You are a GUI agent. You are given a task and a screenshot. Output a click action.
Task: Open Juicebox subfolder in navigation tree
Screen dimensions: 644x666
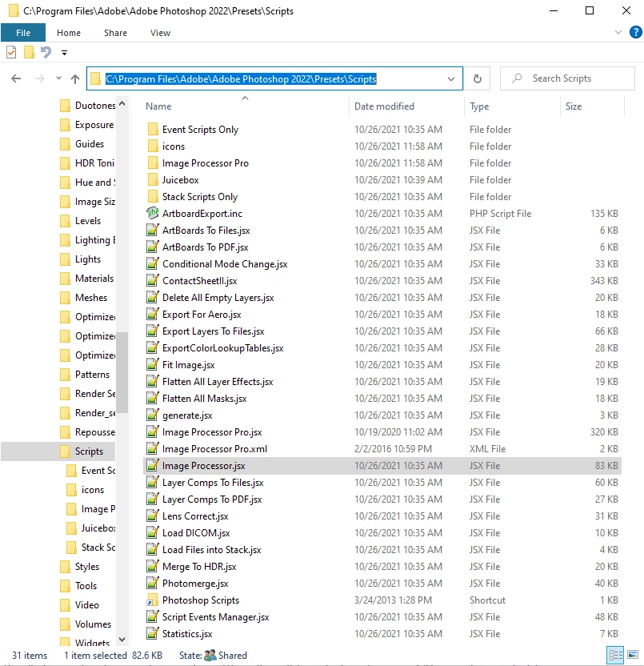(x=98, y=528)
